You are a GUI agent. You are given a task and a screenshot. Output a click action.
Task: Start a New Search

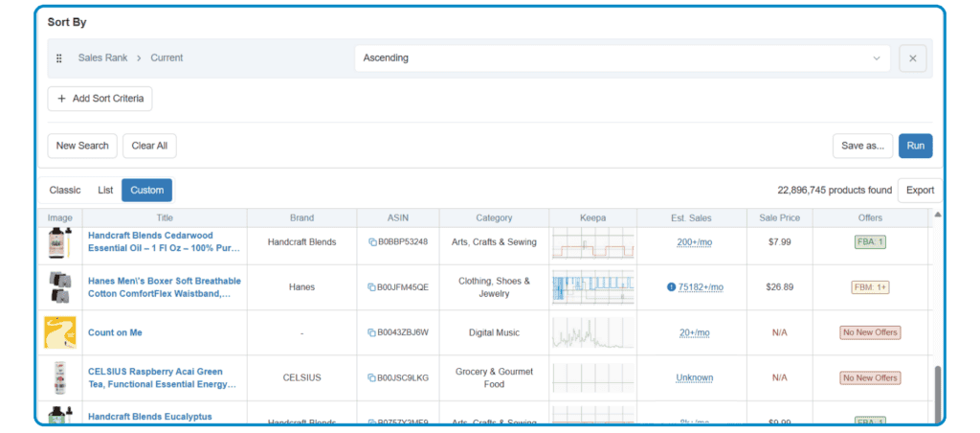82,146
